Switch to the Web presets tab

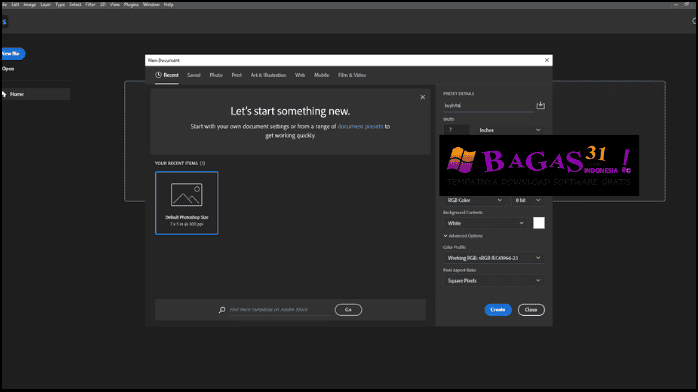tap(300, 75)
